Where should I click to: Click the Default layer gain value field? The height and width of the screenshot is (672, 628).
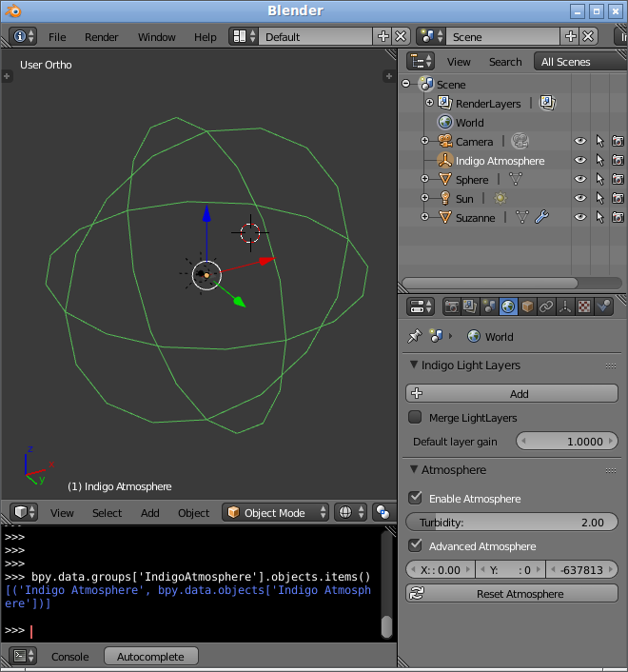tap(566, 442)
